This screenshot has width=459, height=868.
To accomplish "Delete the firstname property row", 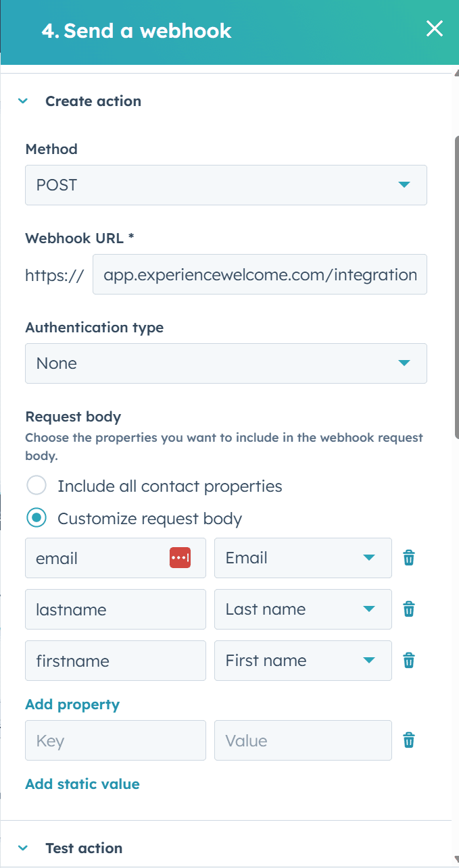I will (x=408, y=661).
